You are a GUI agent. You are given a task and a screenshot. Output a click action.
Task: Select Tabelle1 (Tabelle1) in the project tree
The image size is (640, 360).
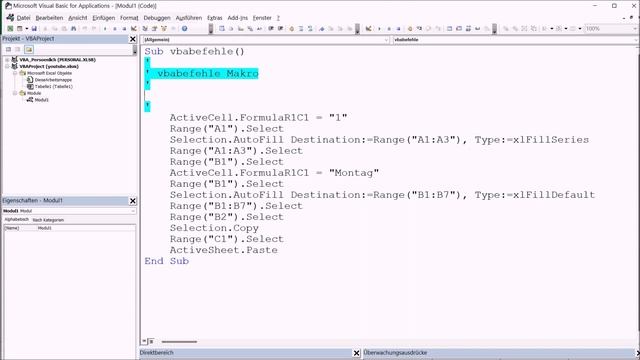pyautogui.click(x=53, y=87)
